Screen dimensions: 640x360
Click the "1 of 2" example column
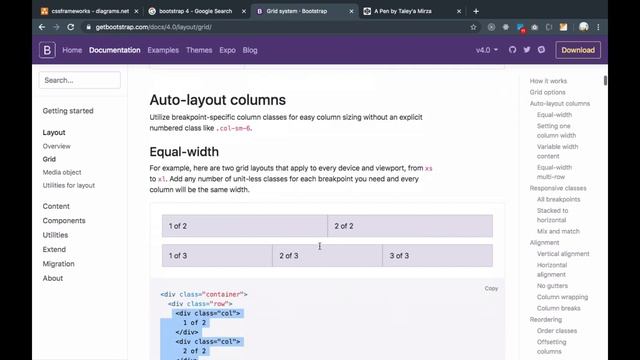(x=244, y=226)
